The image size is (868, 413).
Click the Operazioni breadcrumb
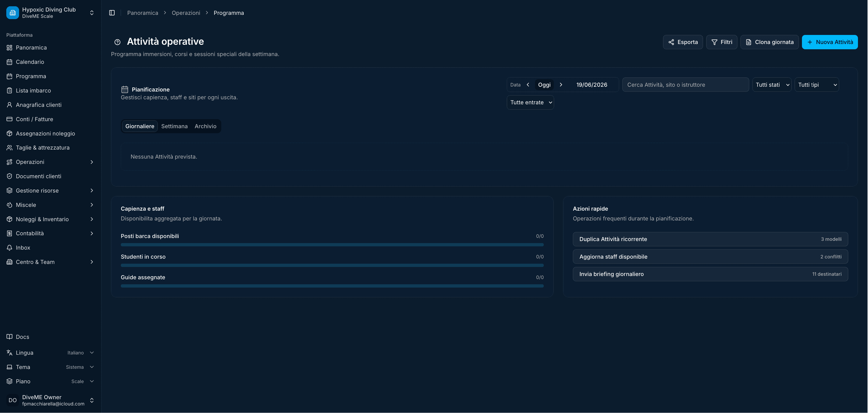click(186, 13)
